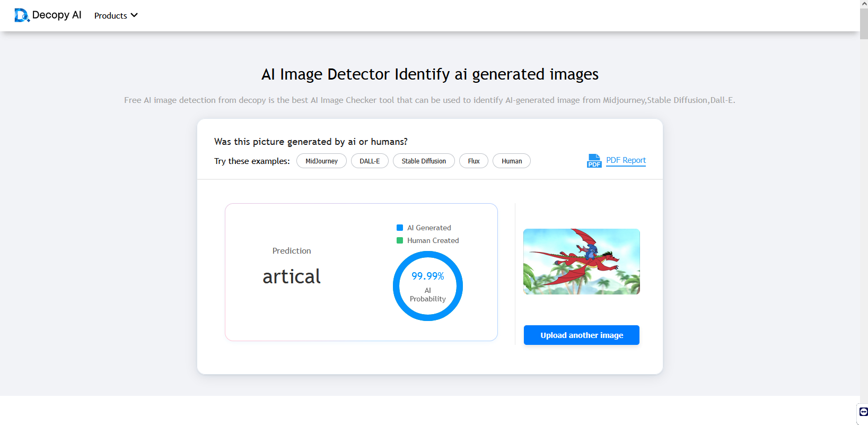Open the PDF Report link
The image size is (868, 425).
coord(626,160)
